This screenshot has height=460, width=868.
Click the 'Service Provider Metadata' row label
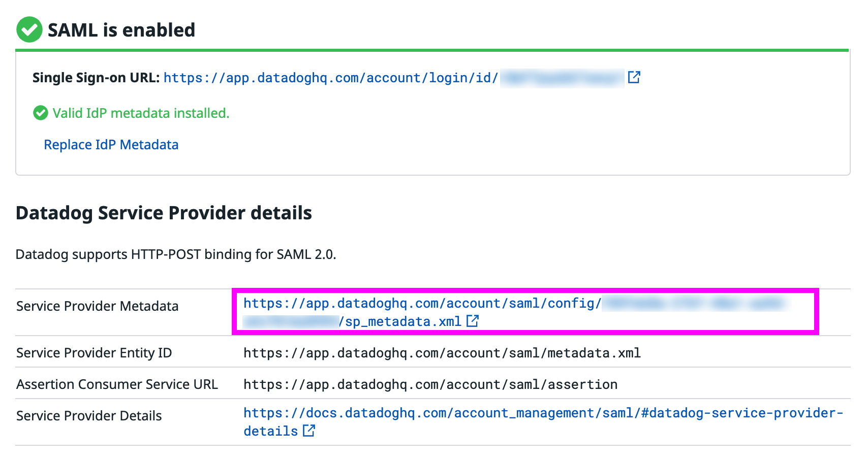click(x=98, y=306)
